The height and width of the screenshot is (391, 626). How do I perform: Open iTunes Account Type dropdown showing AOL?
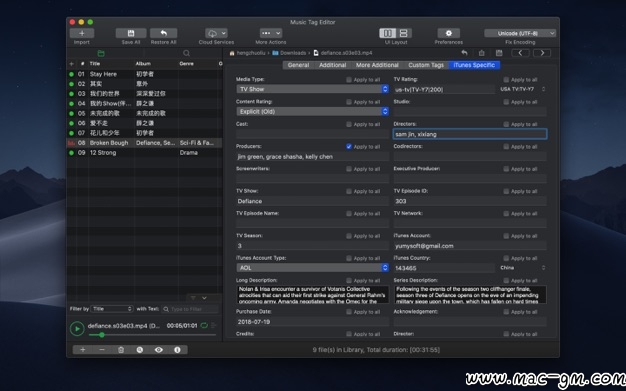point(312,268)
